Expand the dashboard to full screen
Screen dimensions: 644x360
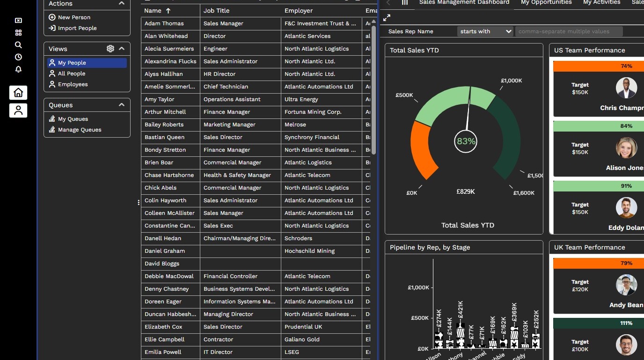click(x=387, y=18)
